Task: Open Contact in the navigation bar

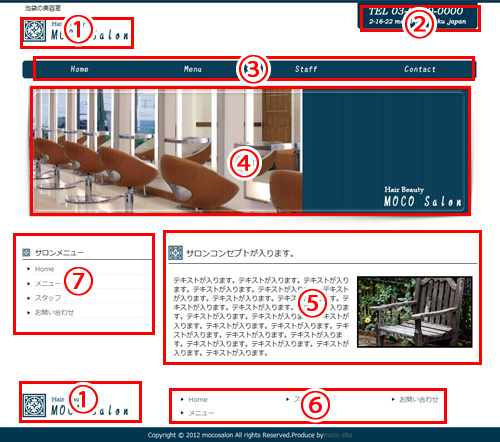Action: pyautogui.click(x=420, y=69)
